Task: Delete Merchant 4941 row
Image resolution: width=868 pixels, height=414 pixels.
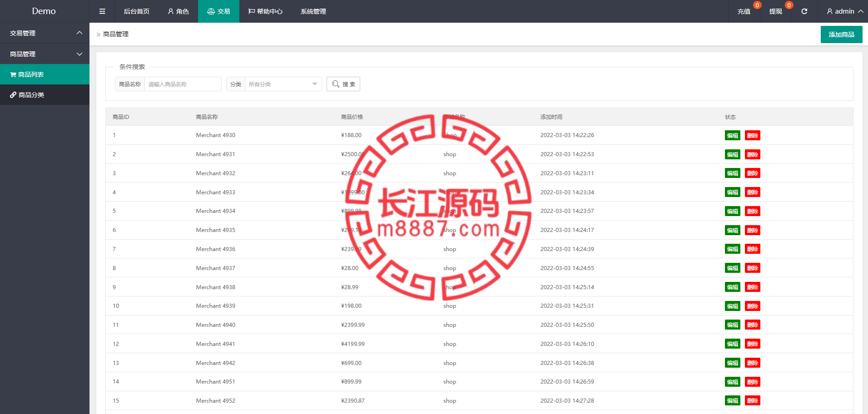Action: (753, 344)
